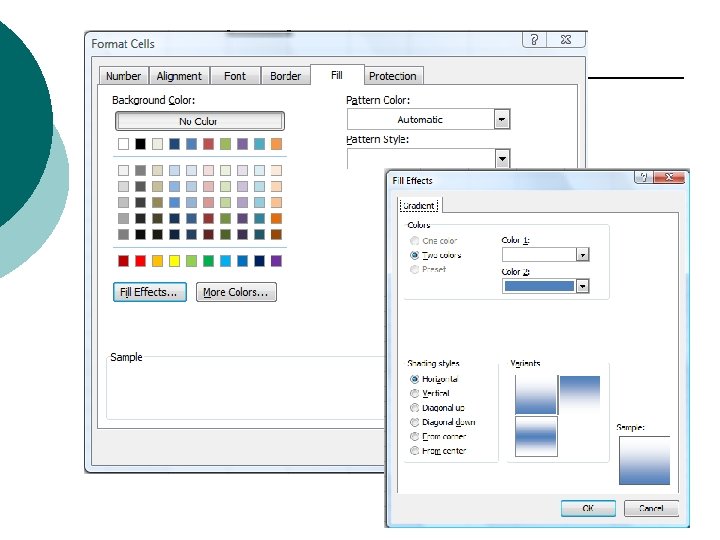Close the Format Cells dialog with the X
Screen dimensions: 720x540
coord(566,40)
